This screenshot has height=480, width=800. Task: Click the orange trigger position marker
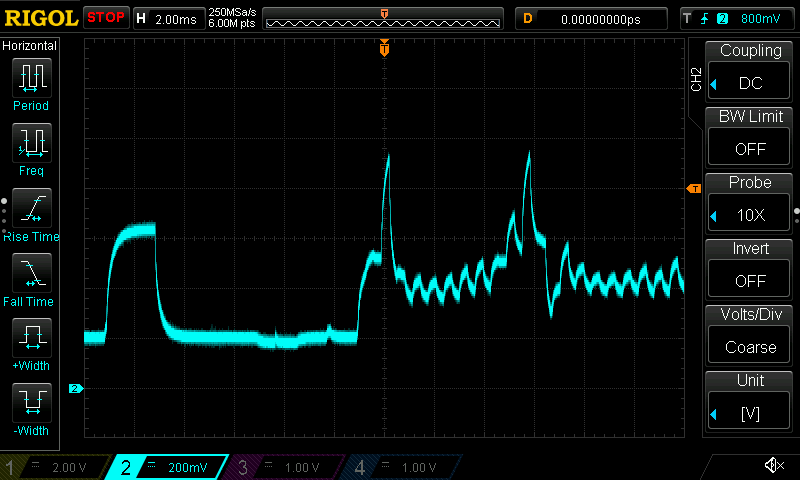coord(384,49)
